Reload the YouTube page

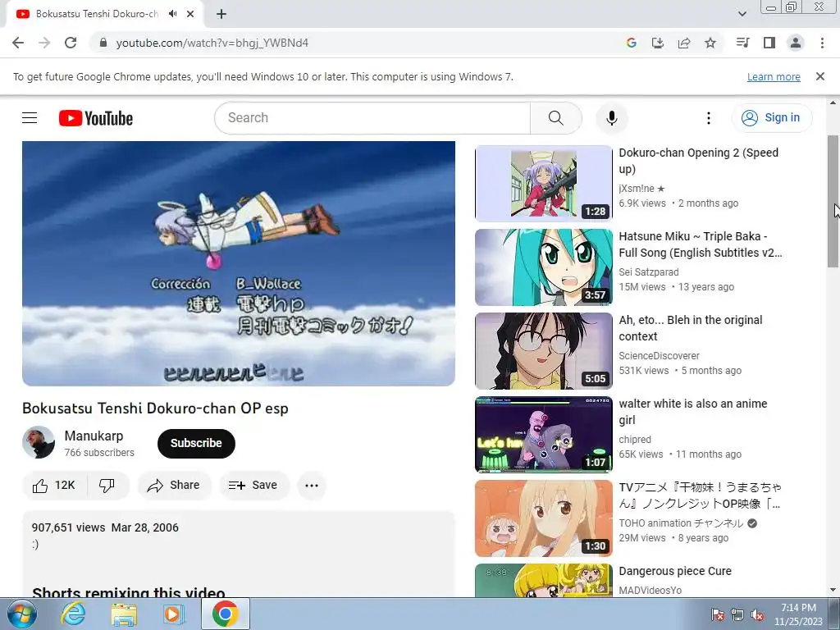coord(71,43)
